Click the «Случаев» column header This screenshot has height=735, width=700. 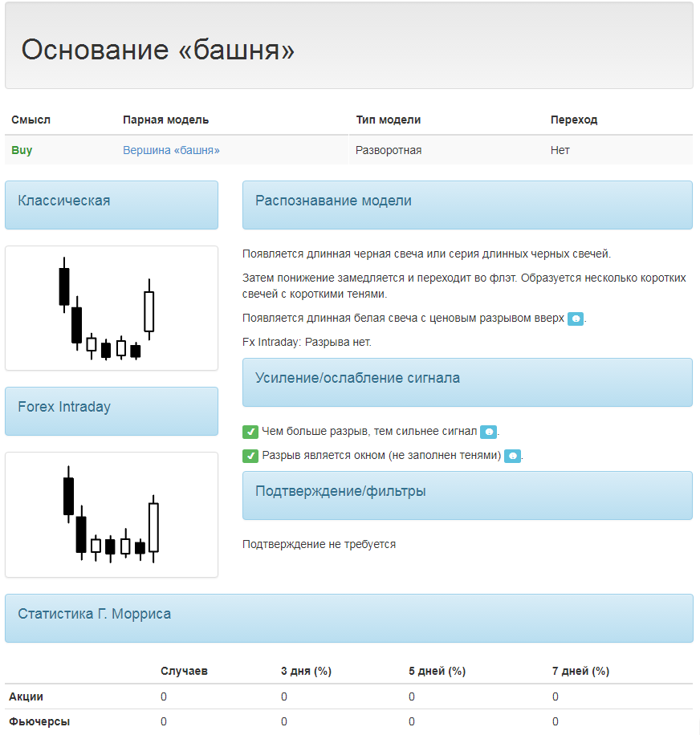pos(185,672)
